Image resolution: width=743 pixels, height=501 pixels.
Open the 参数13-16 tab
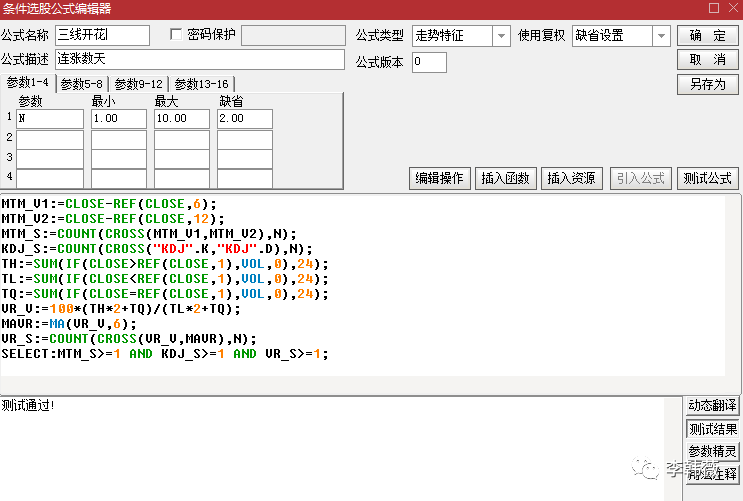point(201,84)
